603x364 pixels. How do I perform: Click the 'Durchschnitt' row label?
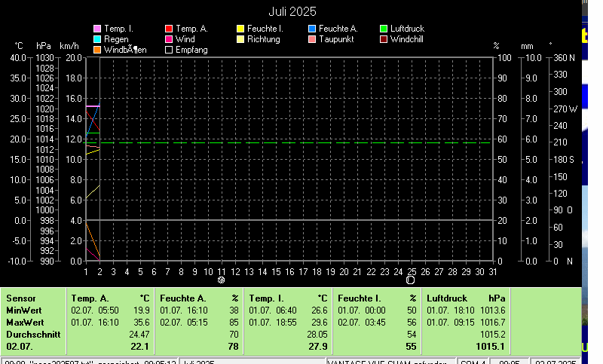point(33,335)
